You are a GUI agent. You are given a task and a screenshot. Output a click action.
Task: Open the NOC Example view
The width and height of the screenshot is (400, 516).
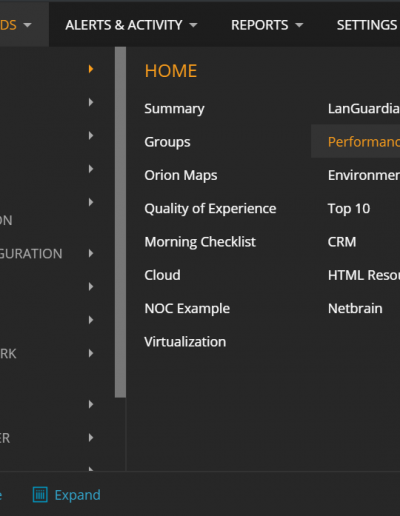[x=187, y=309]
